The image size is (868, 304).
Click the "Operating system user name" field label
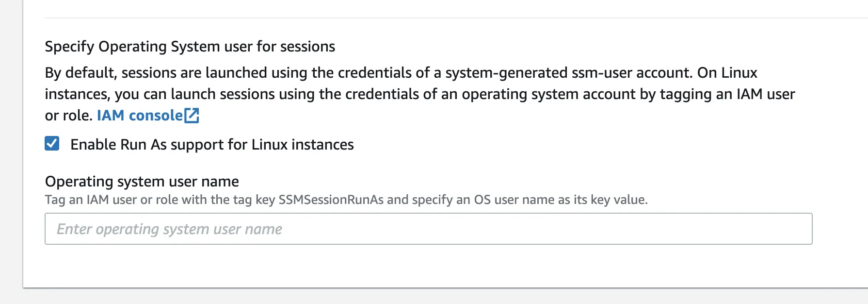click(142, 182)
